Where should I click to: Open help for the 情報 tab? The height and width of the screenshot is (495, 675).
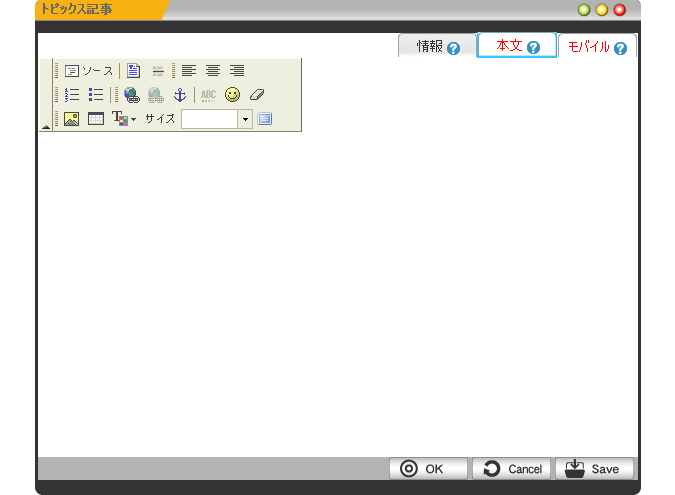(453, 48)
